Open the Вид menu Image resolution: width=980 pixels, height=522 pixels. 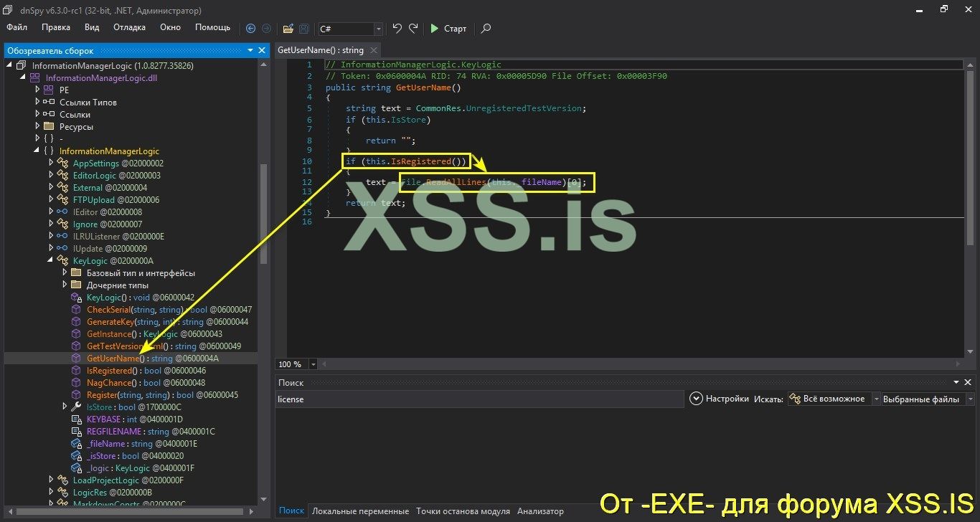pos(92,27)
